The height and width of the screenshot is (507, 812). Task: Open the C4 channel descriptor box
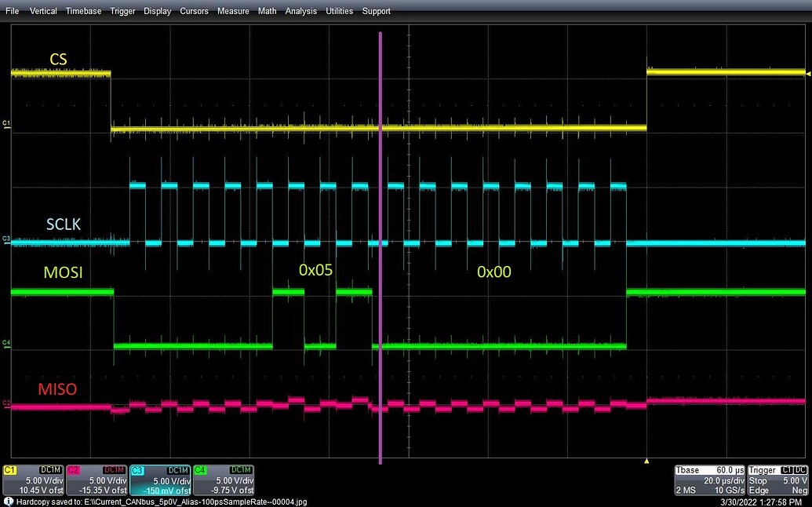pyautogui.click(x=224, y=481)
